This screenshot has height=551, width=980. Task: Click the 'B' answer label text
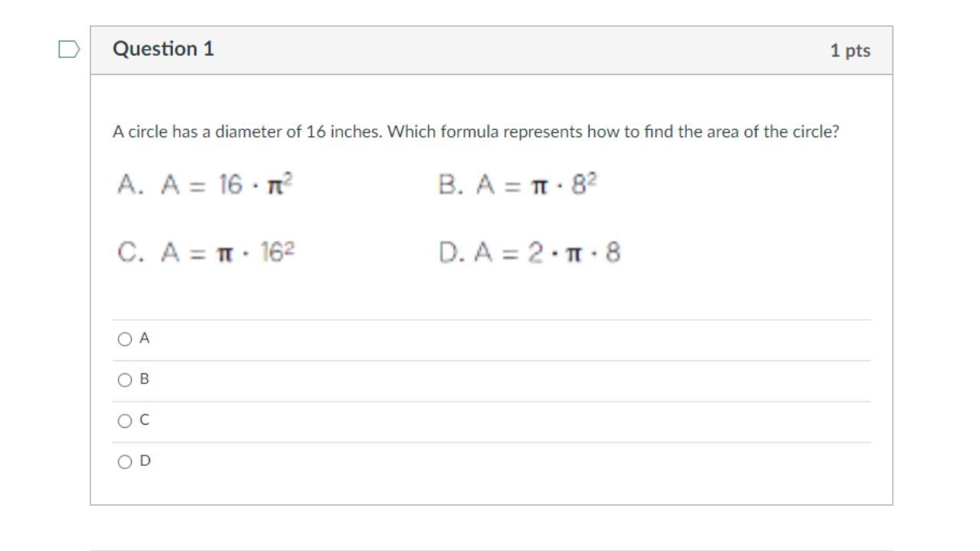[x=145, y=379]
